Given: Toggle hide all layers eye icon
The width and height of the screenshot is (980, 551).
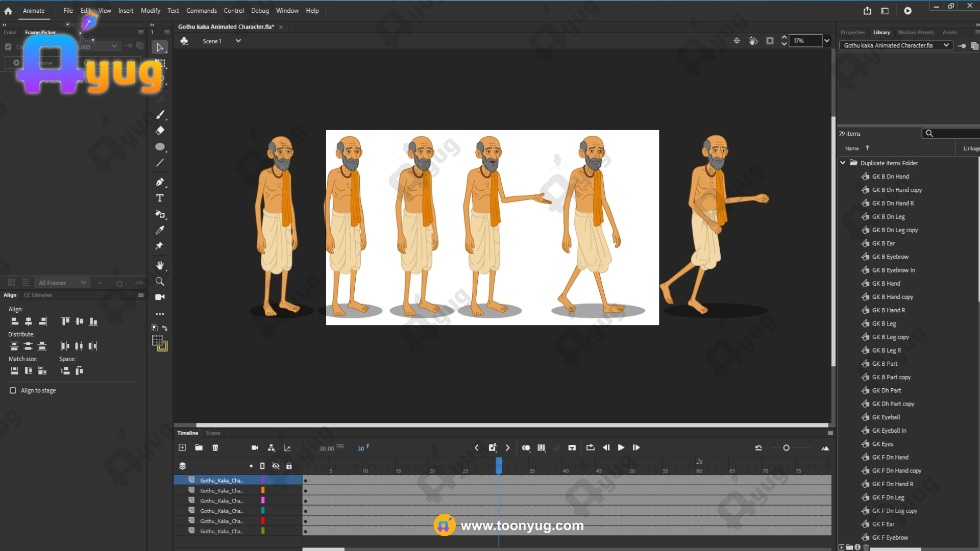Looking at the screenshot, I should [276, 466].
